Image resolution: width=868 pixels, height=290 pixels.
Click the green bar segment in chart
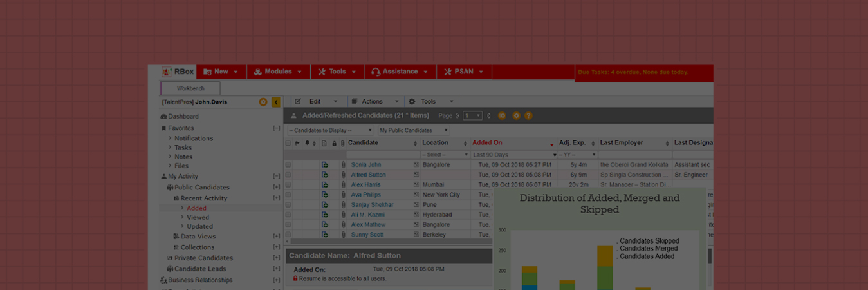point(604,277)
